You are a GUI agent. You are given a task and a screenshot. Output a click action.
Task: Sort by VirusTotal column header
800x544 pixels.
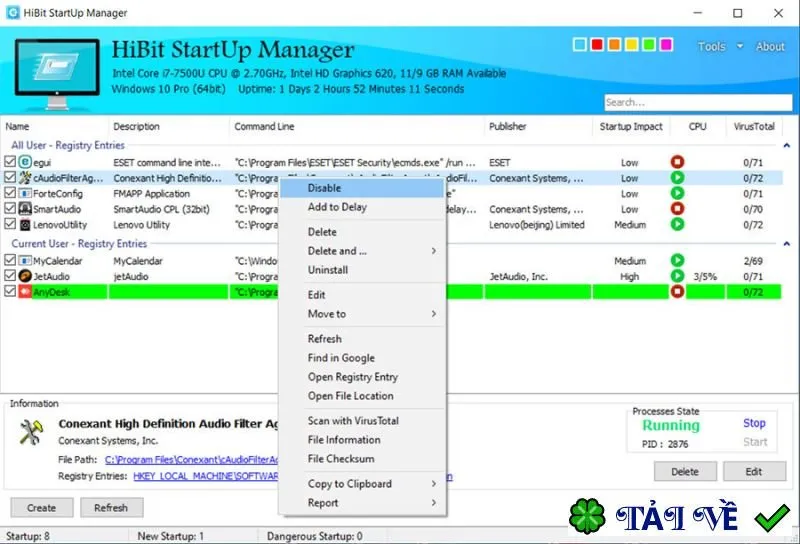click(x=754, y=127)
